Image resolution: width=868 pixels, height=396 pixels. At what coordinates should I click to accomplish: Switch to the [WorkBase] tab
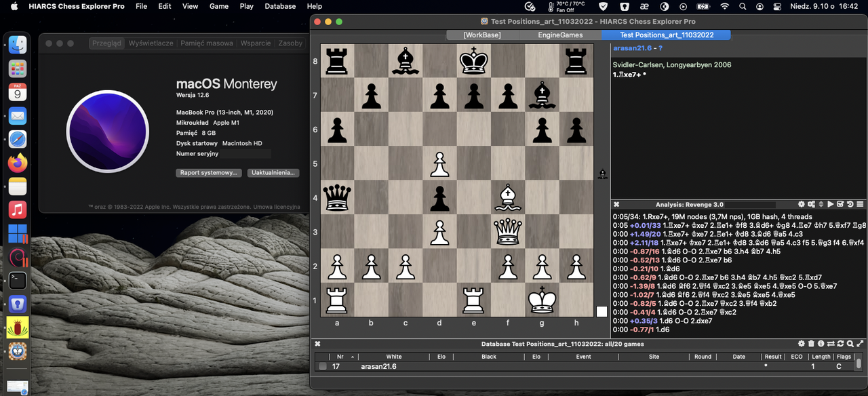click(x=481, y=35)
